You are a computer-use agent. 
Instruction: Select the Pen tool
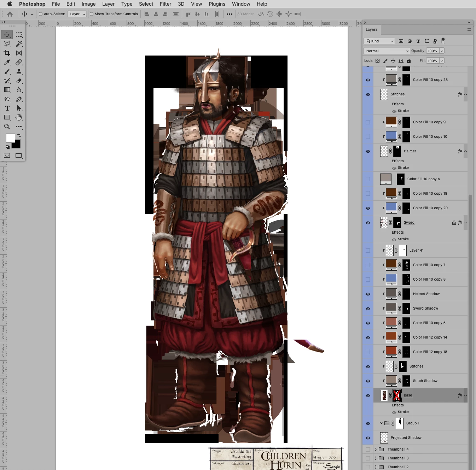click(x=19, y=99)
